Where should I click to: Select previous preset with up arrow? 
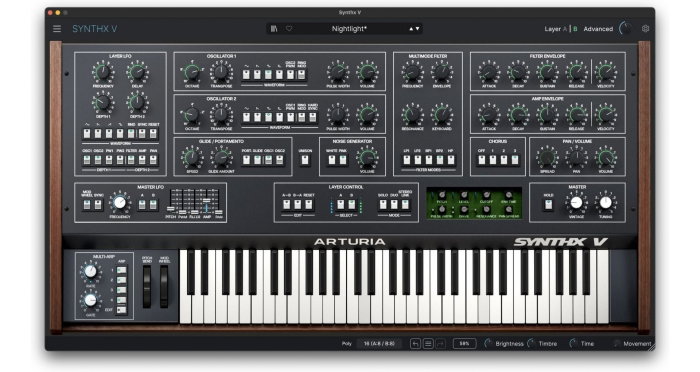pos(411,29)
